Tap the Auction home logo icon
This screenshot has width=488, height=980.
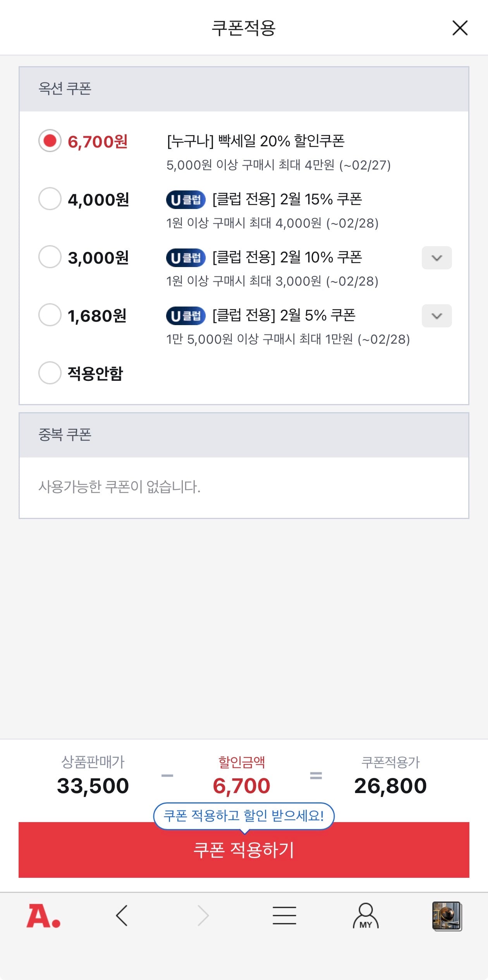click(43, 916)
